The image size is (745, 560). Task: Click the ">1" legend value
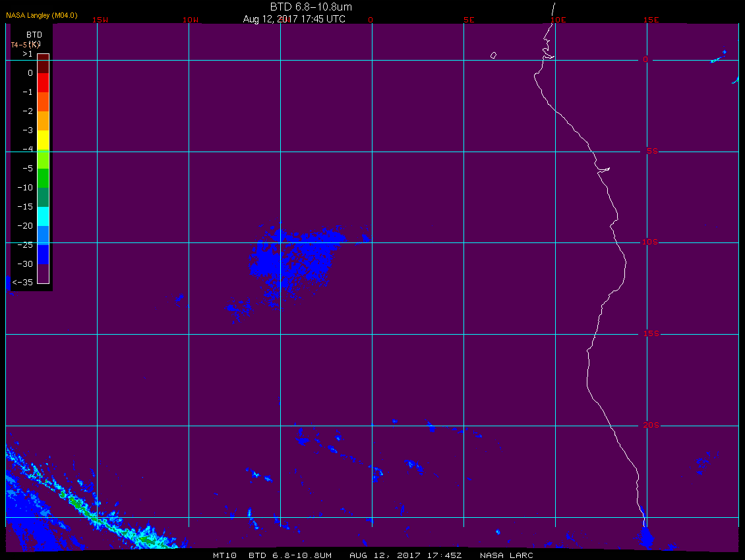28,54
